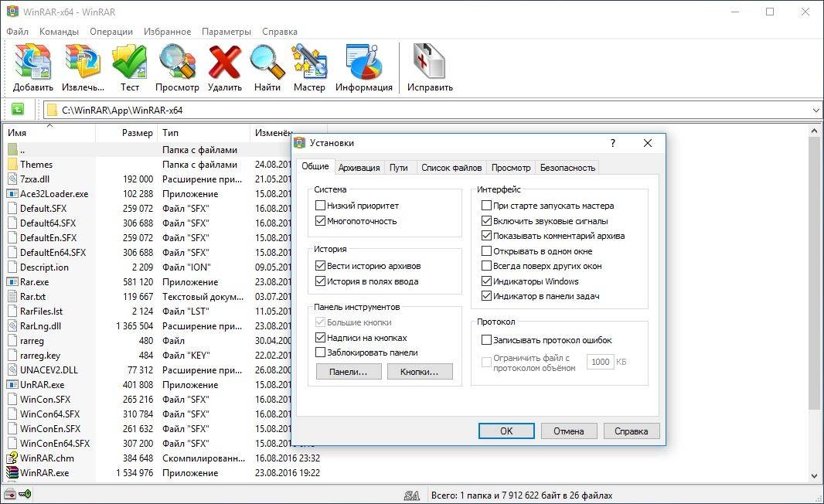Switch to the Пути tab
The width and height of the screenshot is (824, 504).
399,168
